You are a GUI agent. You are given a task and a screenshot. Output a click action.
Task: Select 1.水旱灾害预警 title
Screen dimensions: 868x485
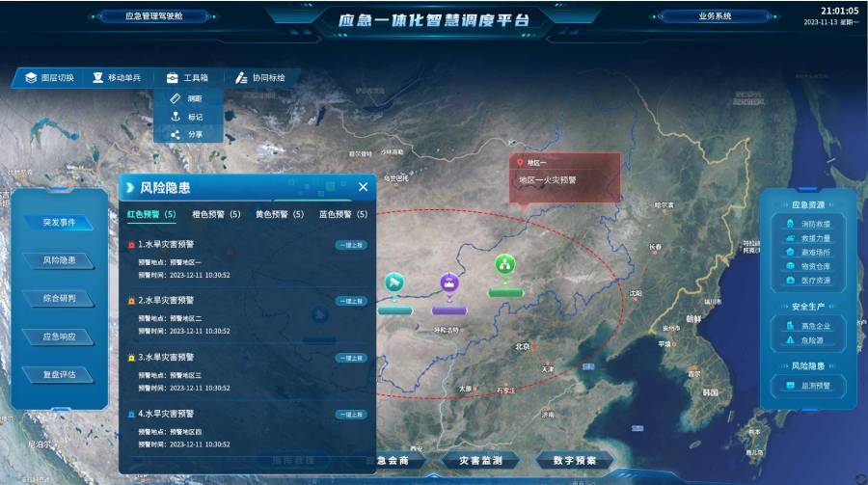click(166, 244)
